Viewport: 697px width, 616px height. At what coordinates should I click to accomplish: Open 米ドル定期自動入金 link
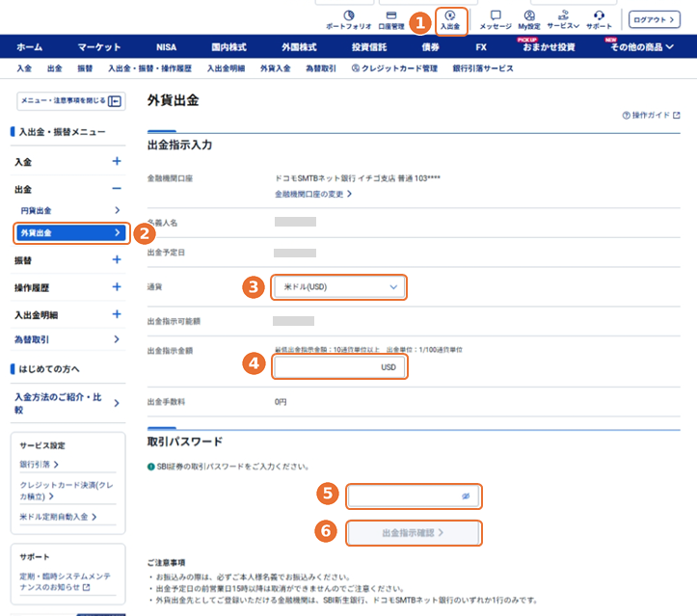[58, 517]
